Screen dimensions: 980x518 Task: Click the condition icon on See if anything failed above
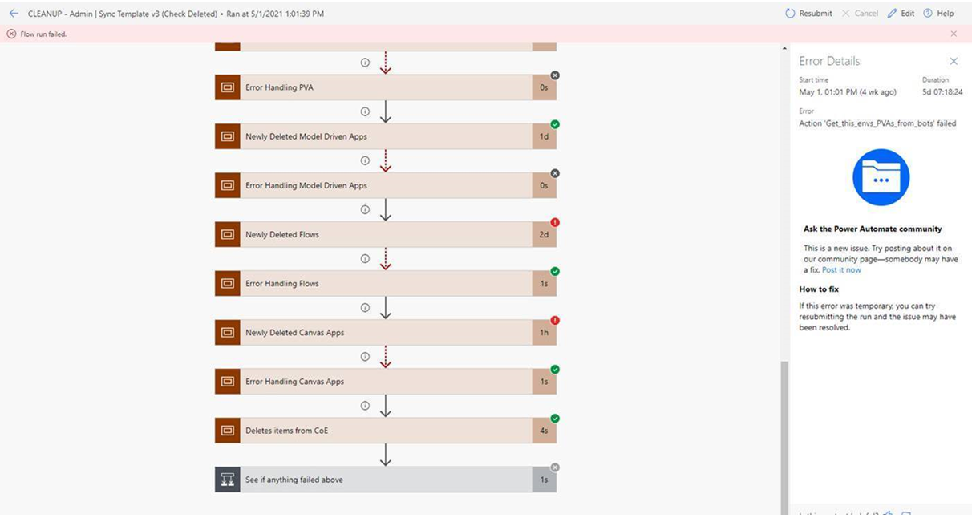pyautogui.click(x=227, y=479)
